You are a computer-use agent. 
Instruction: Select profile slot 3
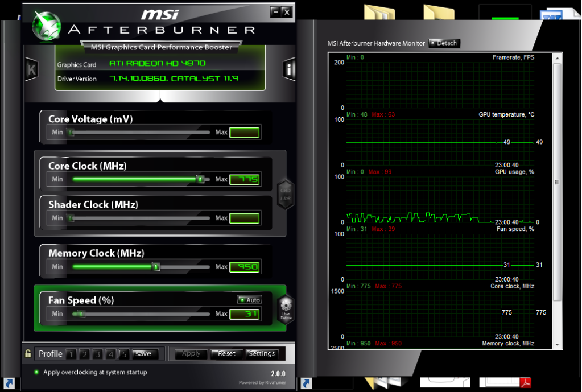98,354
